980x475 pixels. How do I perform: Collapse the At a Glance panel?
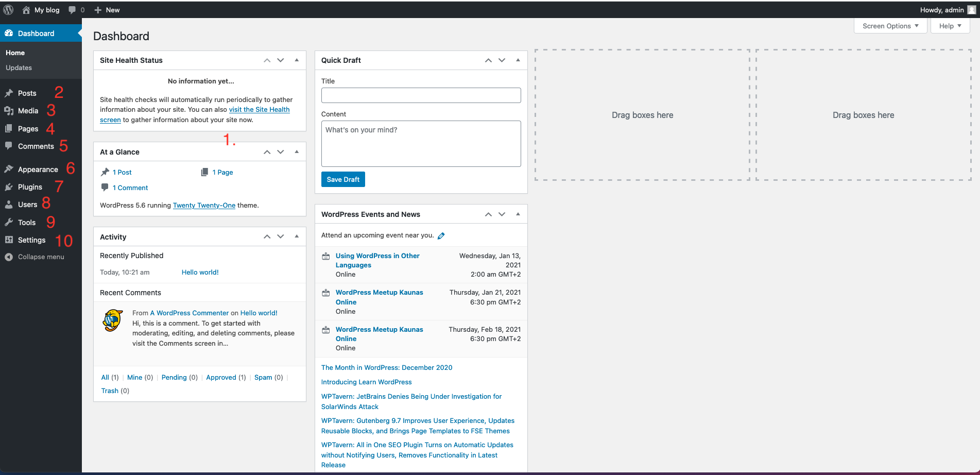click(297, 152)
